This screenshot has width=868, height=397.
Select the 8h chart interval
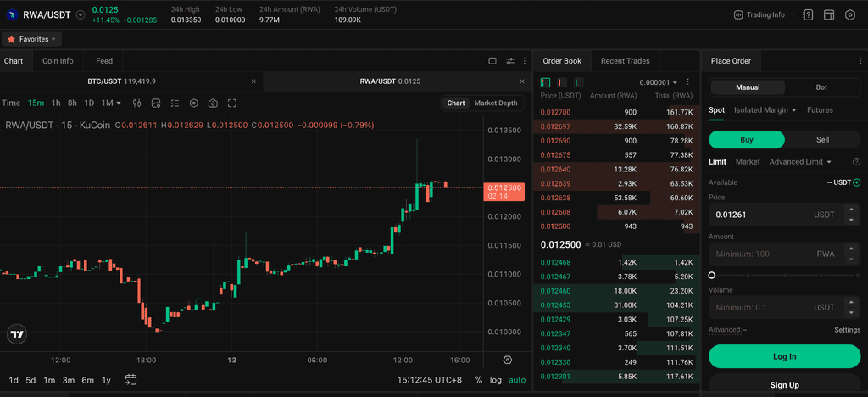pyautogui.click(x=73, y=103)
